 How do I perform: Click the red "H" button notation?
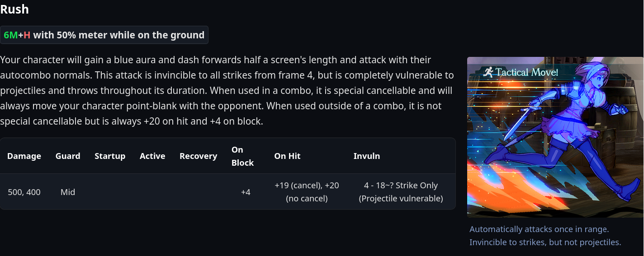coord(27,35)
